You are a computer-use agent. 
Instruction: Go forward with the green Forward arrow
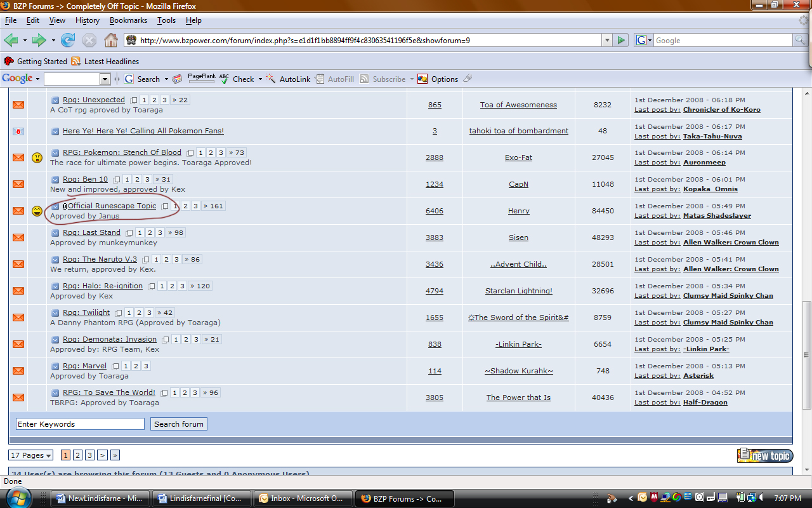point(39,41)
